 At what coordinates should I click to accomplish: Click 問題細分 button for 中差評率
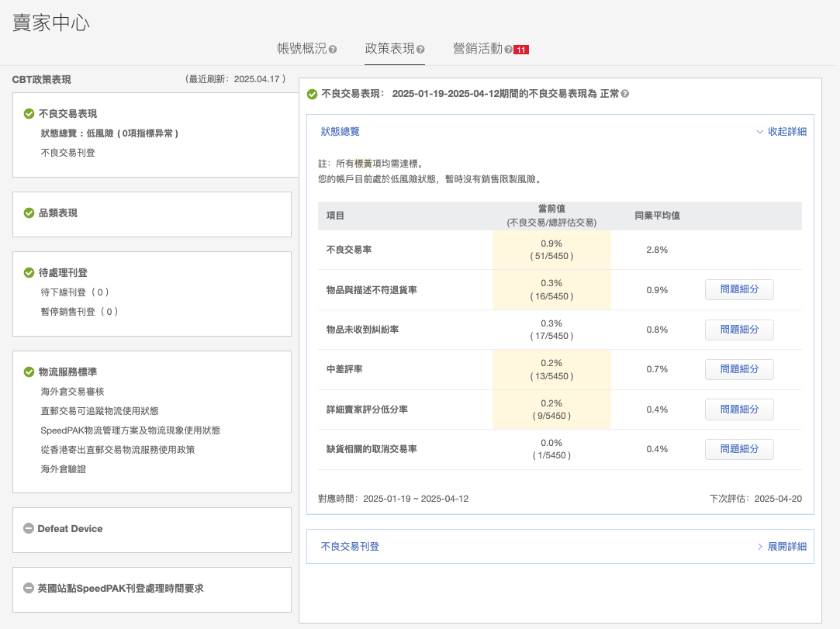point(739,369)
